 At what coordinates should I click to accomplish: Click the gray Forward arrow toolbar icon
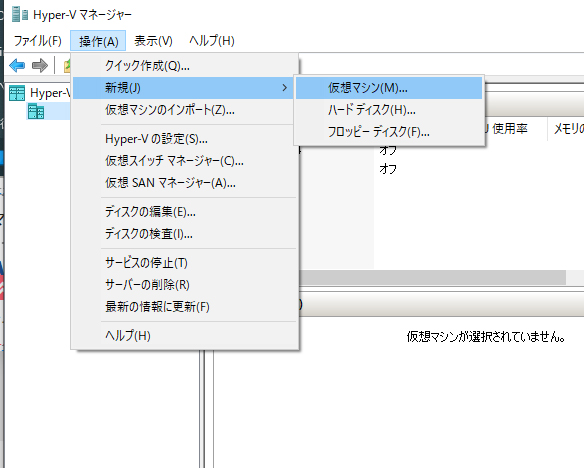tap(39, 66)
